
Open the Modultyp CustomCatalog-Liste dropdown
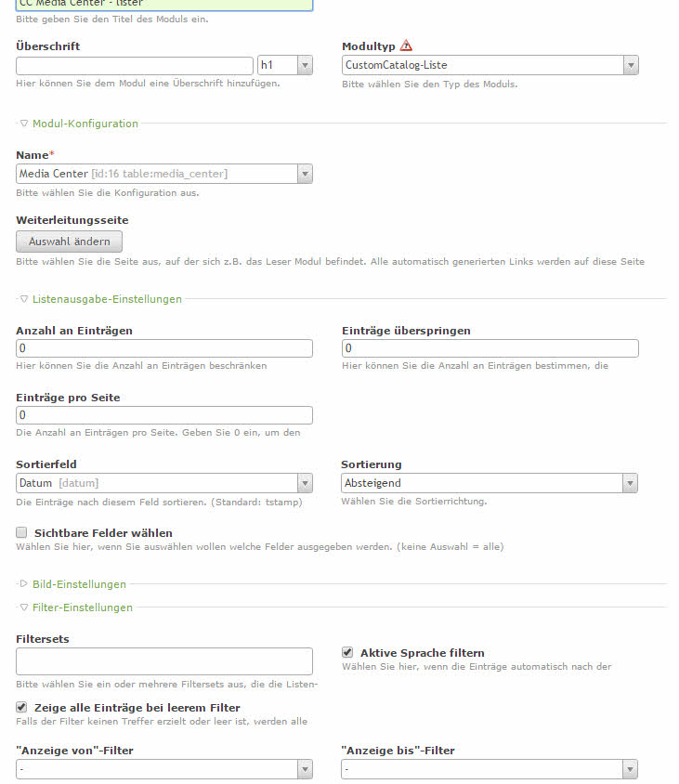click(490, 65)
